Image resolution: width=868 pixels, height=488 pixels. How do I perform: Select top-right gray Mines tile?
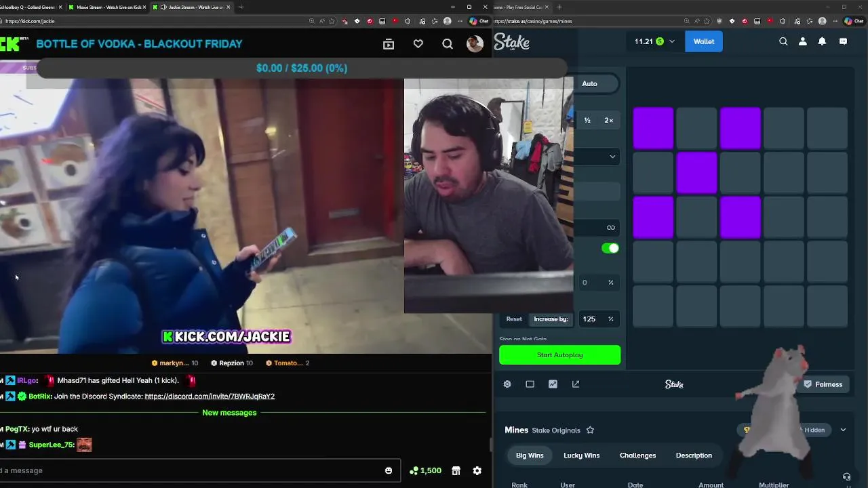827,128
